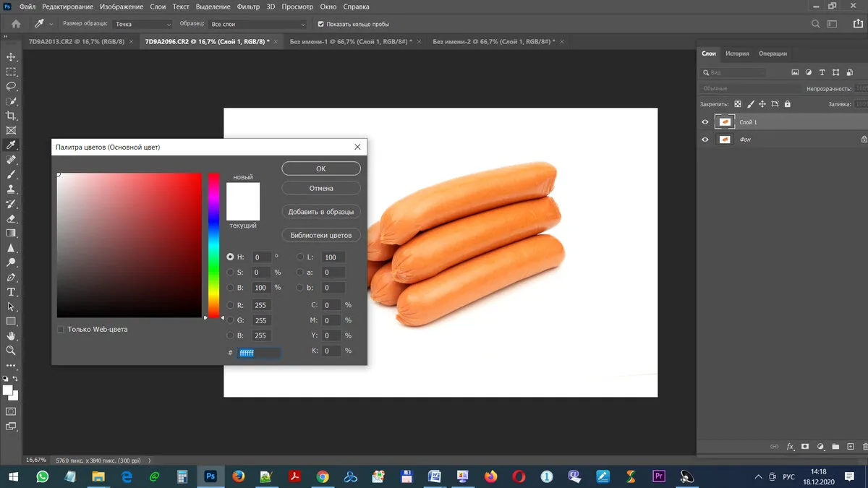
Task: Open the layer blending mode dropdown
Action: point(751,88)
